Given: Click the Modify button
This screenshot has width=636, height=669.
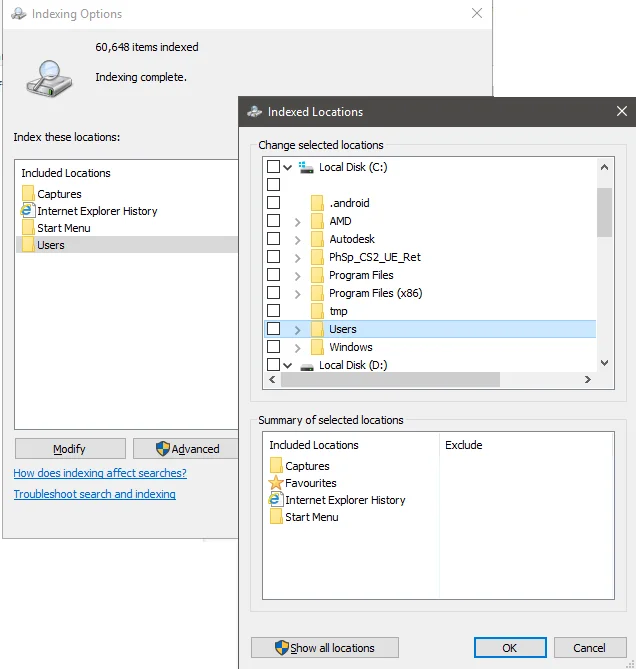Looking at the screenshot, I should pos(70,448).
